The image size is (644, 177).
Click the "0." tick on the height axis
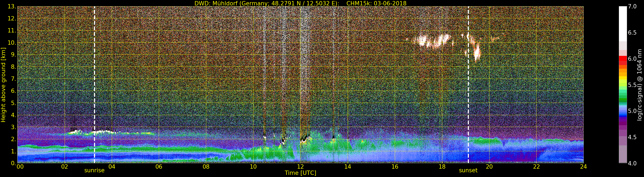pyautogui.click(x=13, y=163)
